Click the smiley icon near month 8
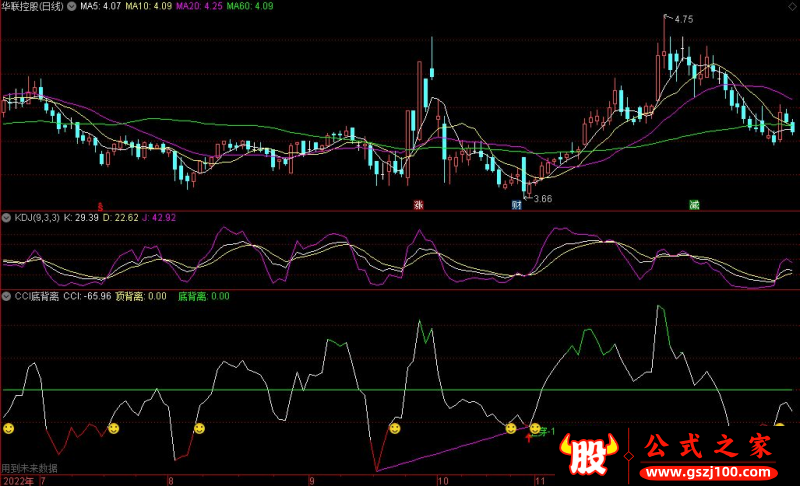Image resolution: width=800 pixels, height=486 pixels. pyautogui.click(x=199, y=428)
